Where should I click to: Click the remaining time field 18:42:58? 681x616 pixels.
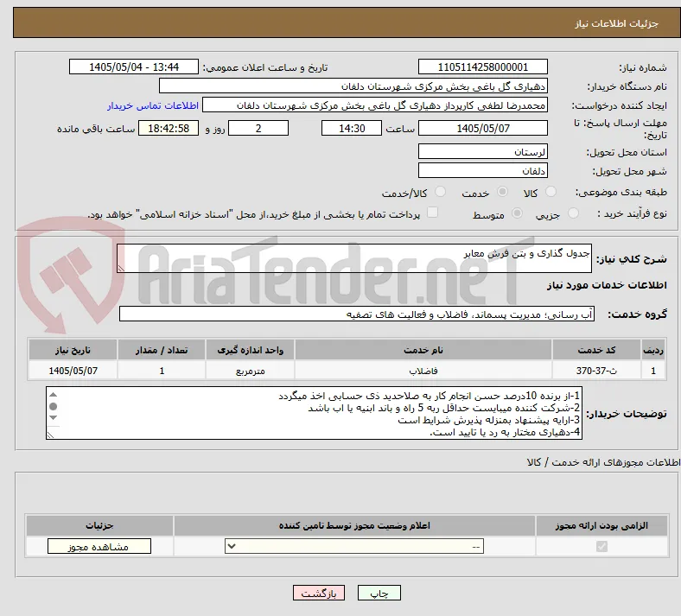click(x=169, y=128)
